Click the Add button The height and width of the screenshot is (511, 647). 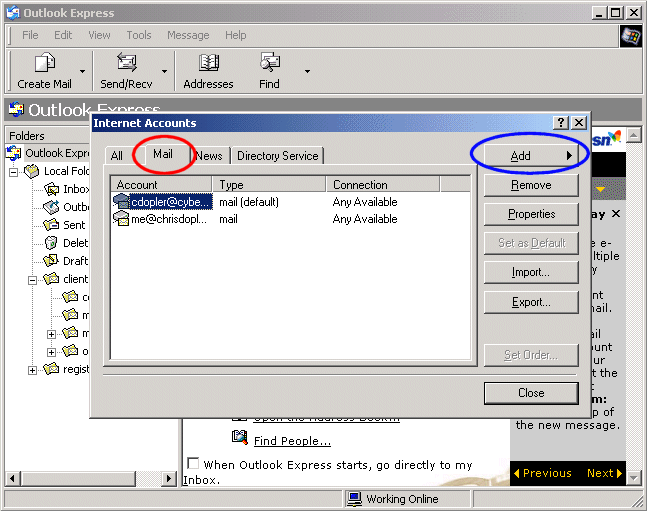click(x=531, y=156)
